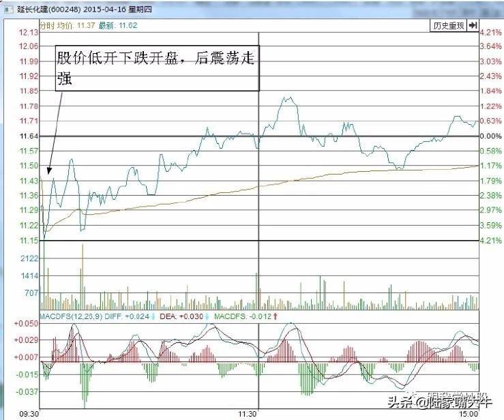504x420 pixels.
Task: Click the 11.71 price axis label
Action: point(29,121)
